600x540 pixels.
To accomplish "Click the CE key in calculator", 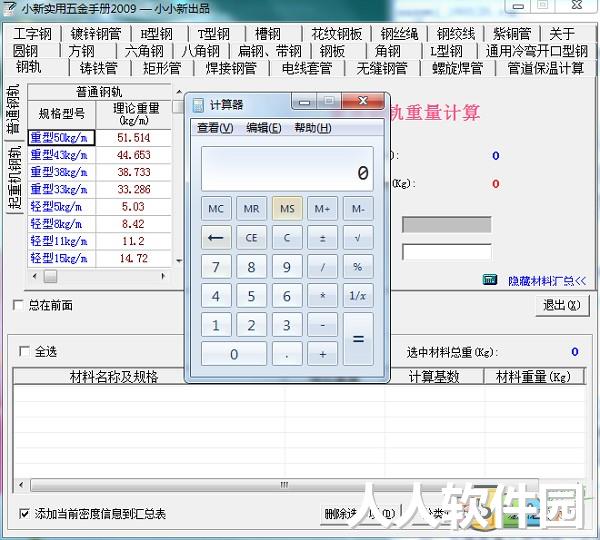I will point(251,238).
